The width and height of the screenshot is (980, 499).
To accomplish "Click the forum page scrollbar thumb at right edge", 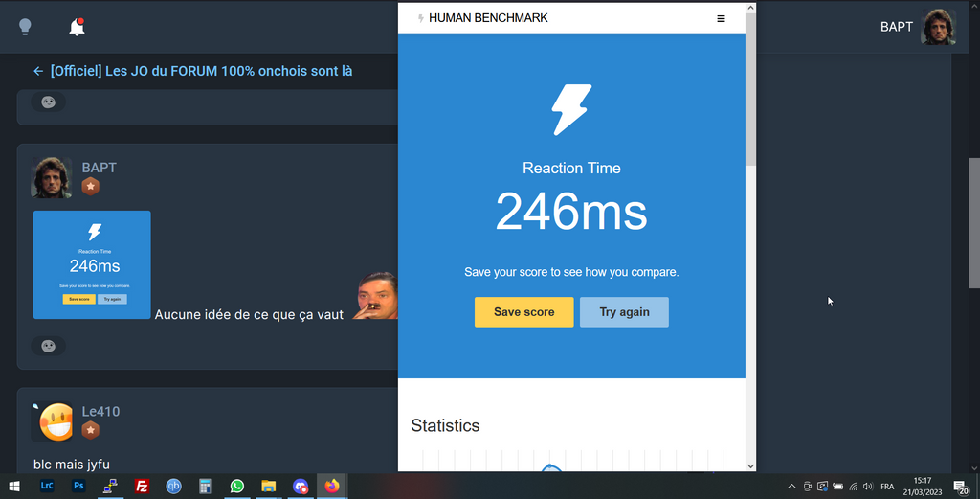I will [974, 222].
